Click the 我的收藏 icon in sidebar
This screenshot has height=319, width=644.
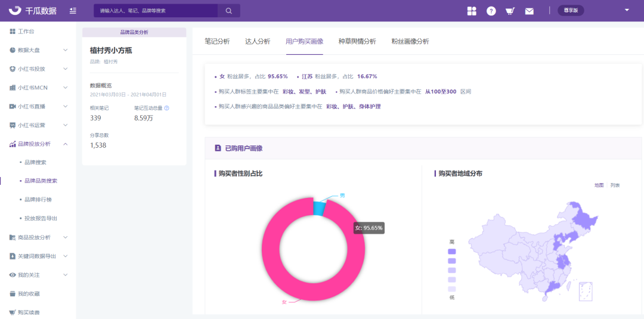tap(13, 293)
